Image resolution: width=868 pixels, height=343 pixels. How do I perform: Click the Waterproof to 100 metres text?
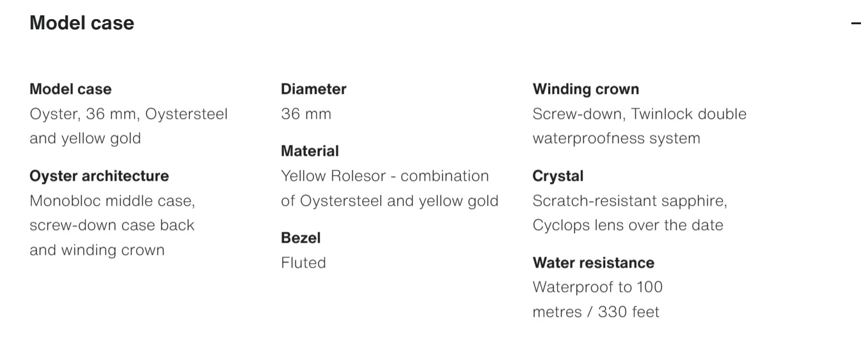[597, 300]
